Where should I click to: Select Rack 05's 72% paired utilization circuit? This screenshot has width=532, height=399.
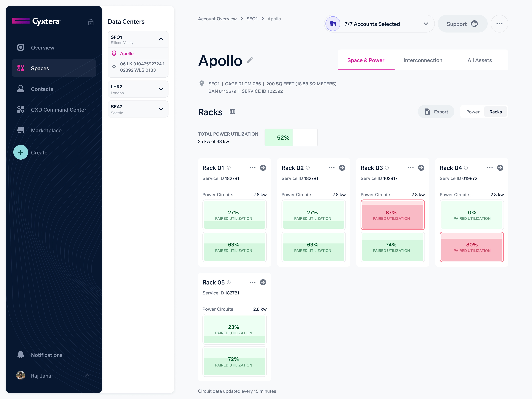point(234,362)
